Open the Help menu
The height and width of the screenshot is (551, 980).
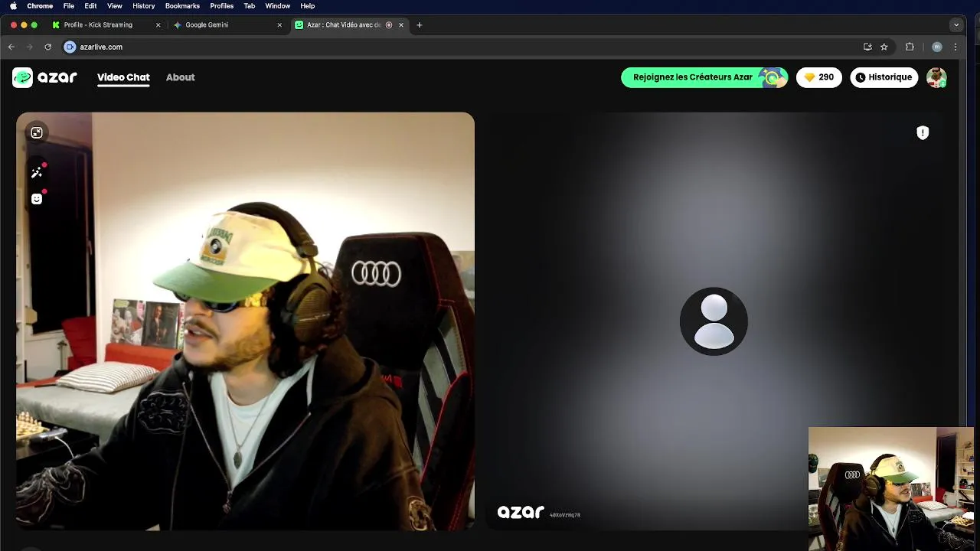(307, 5)
